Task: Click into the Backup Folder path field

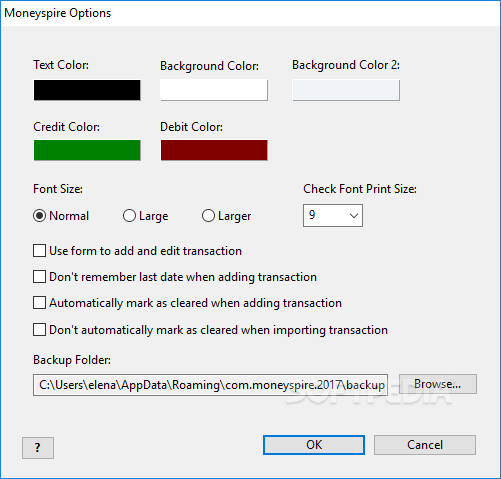Action: (x=210, y=385)
